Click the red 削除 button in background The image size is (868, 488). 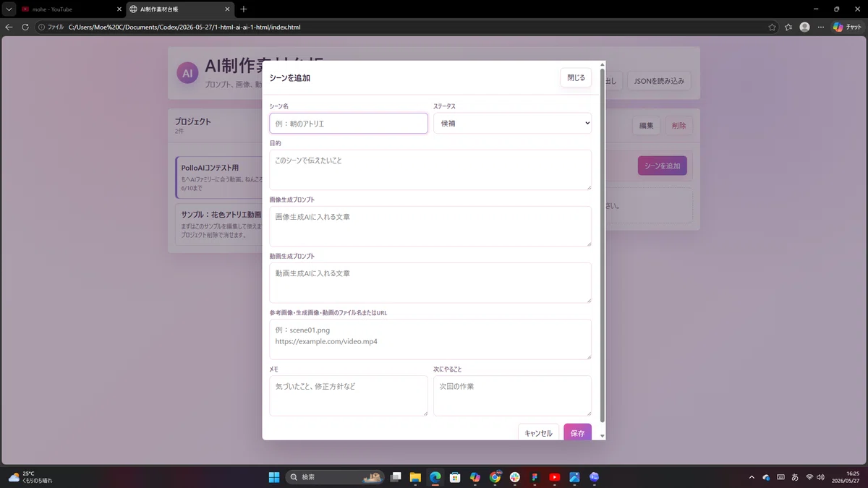[x=678, y=125]
